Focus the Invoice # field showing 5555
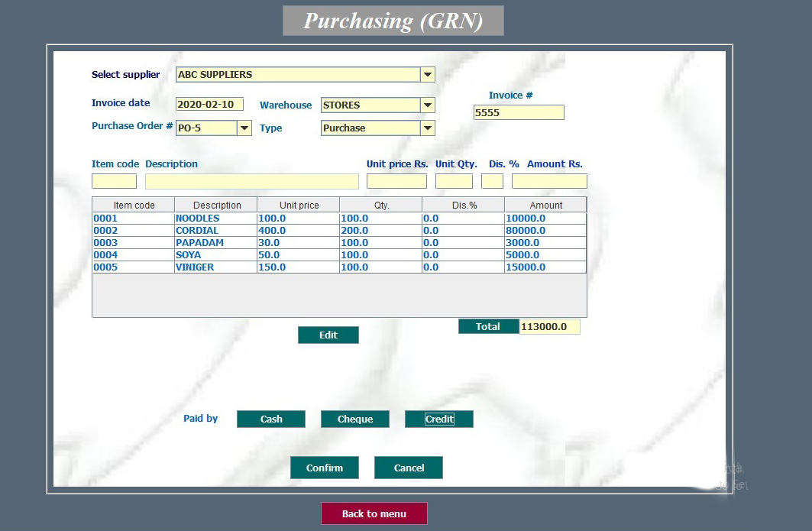This screenshot has width=812, height=531. 519,112
